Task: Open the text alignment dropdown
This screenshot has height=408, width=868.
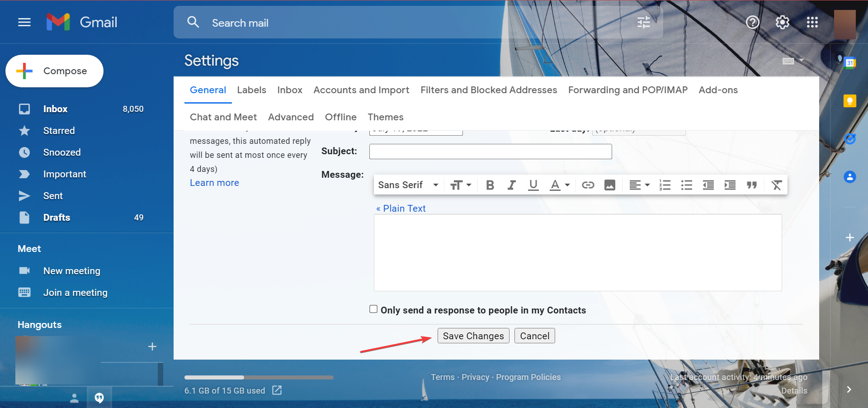Action: [639, 185]
